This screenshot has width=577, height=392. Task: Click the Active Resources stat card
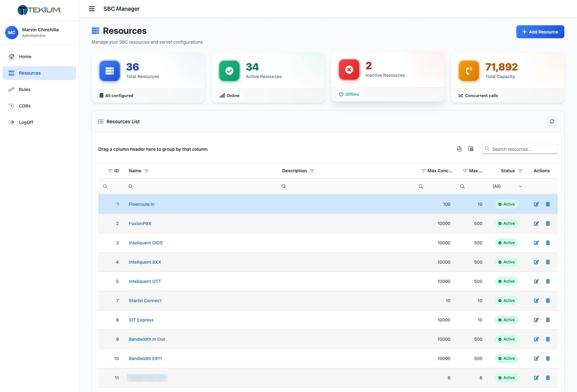pos(268,78)
